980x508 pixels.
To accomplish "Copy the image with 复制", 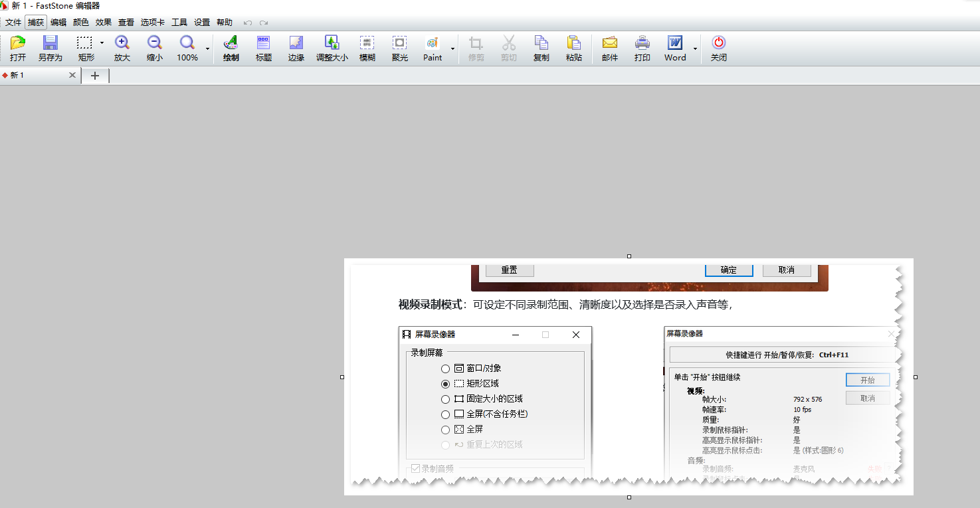I will [x=541, y=48].
